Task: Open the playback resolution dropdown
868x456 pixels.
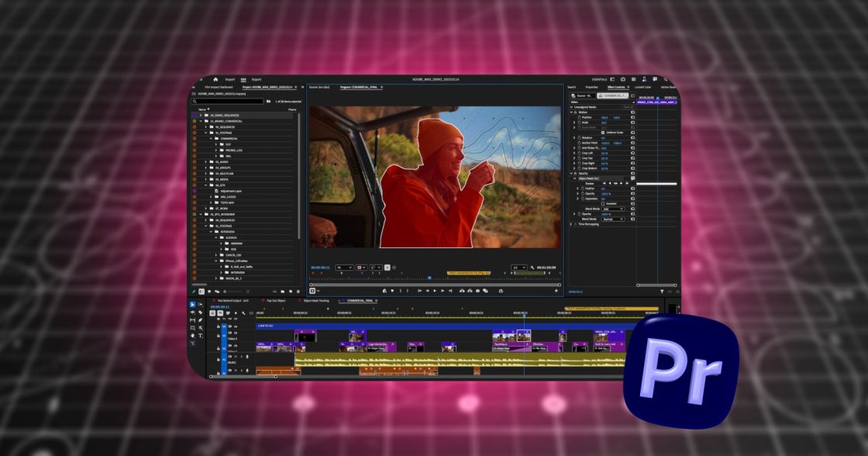Action: click(x=519, y=267)
